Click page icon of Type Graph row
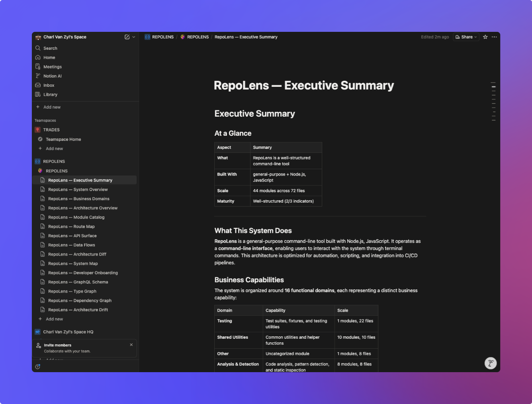Image resolution: width=532 pixels, height=404 pixels. point(43,291)
